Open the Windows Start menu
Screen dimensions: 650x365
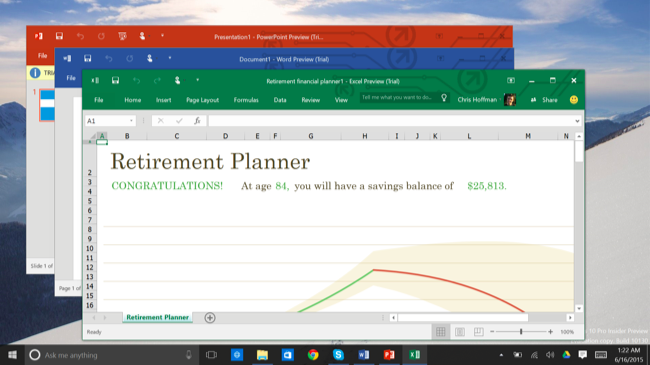pyautogui.click(x=12, y=355)
